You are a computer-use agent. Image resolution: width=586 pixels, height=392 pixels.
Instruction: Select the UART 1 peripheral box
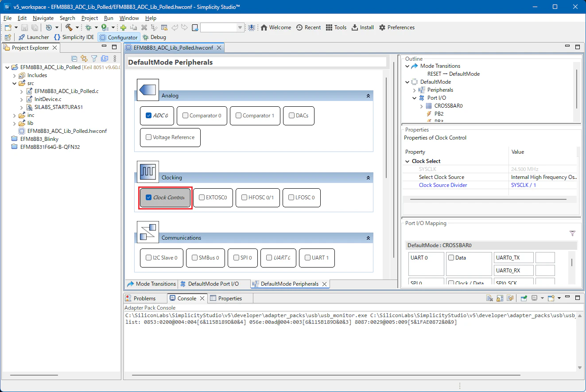(x=317, y=258)
